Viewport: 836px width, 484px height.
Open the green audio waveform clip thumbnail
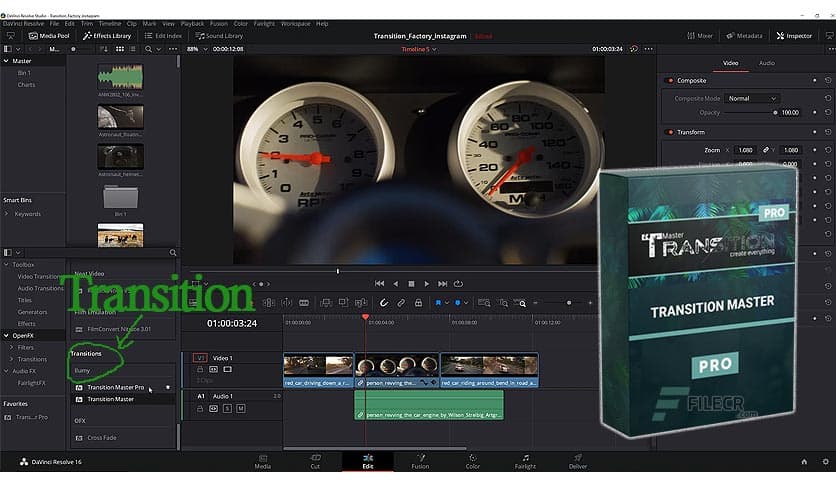120,77
